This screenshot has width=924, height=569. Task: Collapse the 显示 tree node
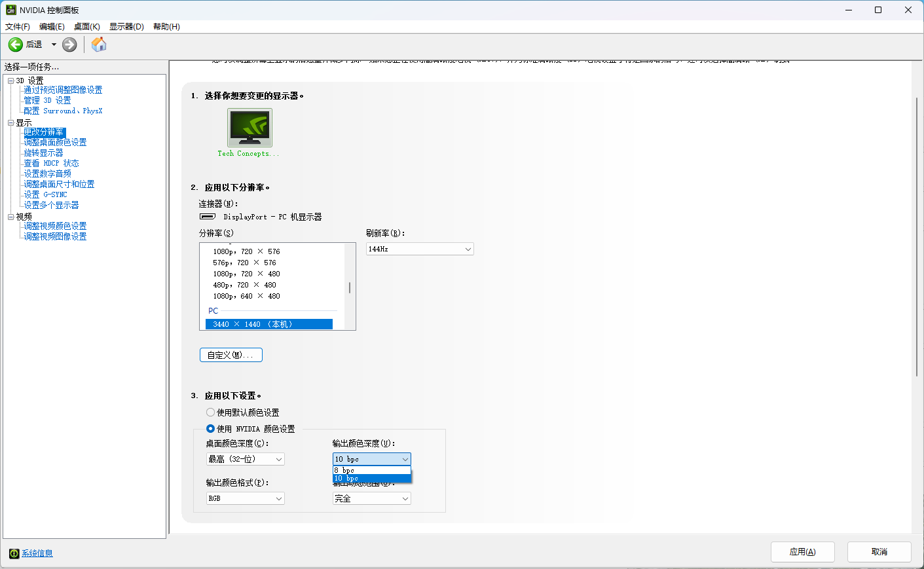10,122
